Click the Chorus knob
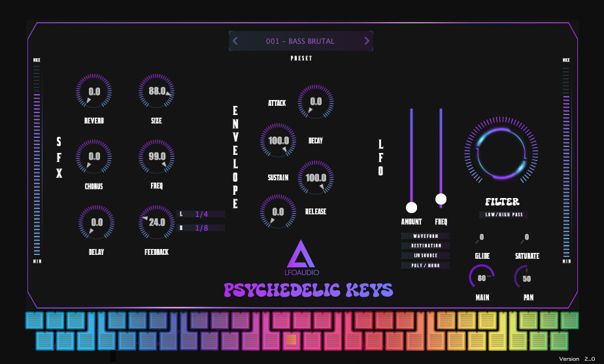 pos(93,157)
